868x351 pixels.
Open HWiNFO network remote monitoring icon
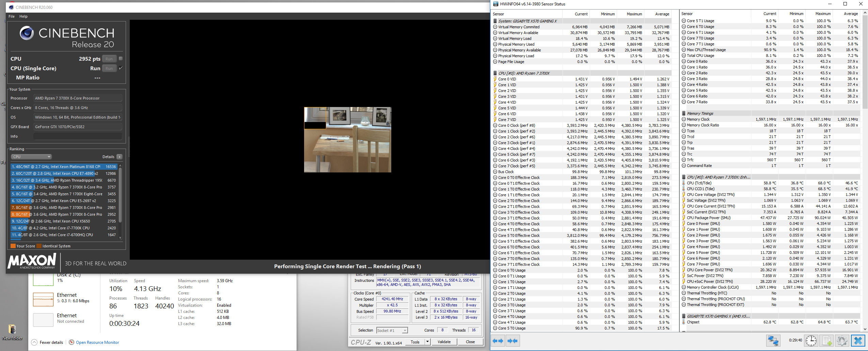pos(773,341)
